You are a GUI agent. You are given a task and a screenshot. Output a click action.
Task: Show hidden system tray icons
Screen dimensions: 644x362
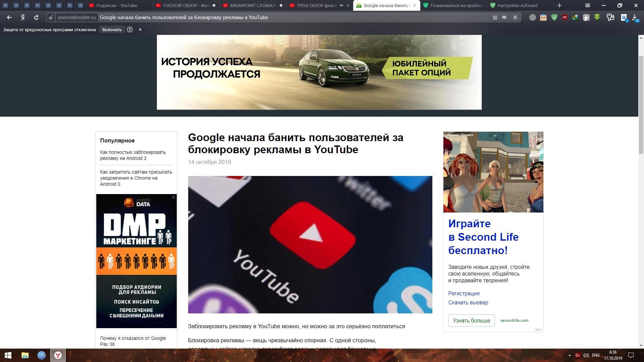pyautogui.click(x=569, y=355)
